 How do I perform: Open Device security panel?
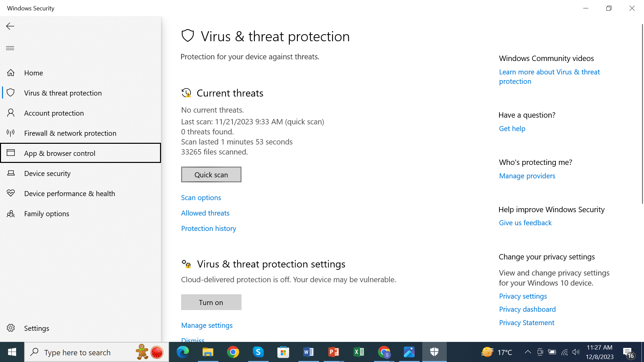click(x=47, y=173)
